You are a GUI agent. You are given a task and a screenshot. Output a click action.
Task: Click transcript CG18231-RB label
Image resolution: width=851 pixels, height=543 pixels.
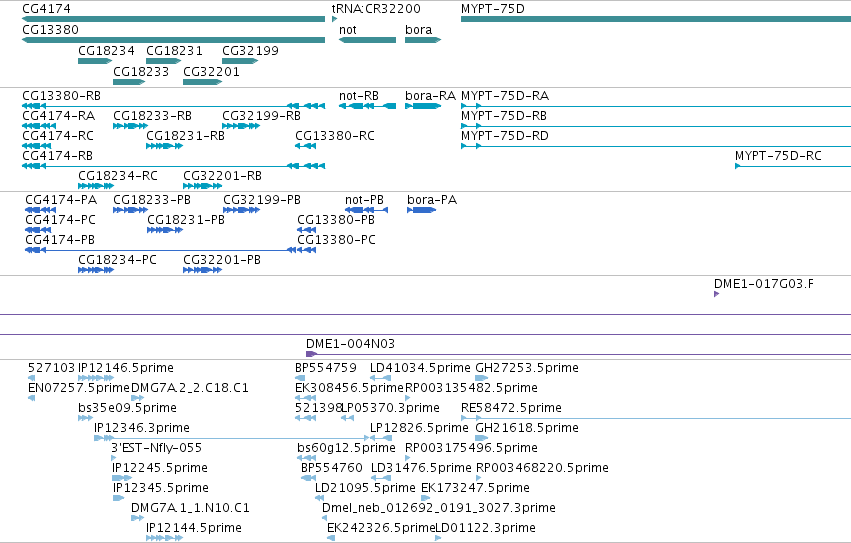[x=185, y=136]
